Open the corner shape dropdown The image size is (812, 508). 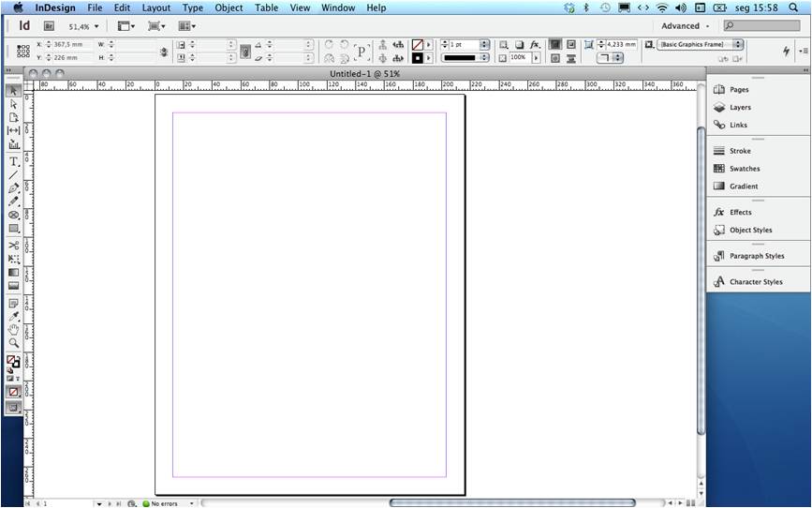click(x=610, y=57)
